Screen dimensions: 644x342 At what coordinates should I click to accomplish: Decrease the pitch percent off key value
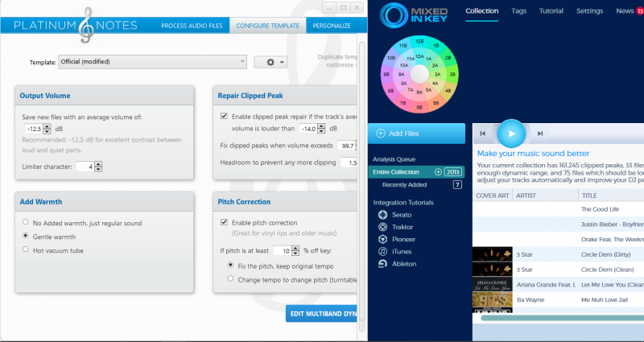295,253
